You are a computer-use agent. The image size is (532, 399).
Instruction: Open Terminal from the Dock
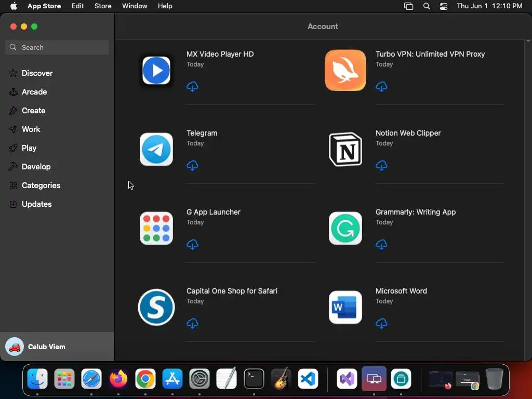pyautogui.click(x=254, y=379)
